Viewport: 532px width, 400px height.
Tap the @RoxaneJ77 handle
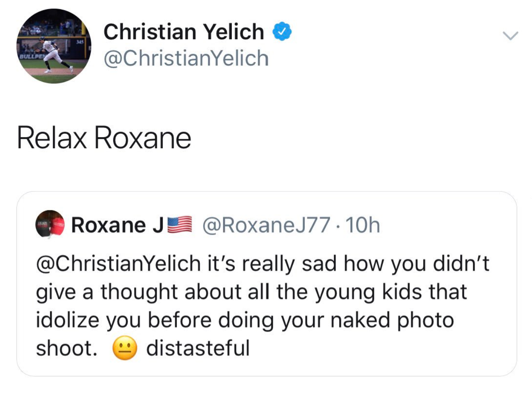click(266, 225)
